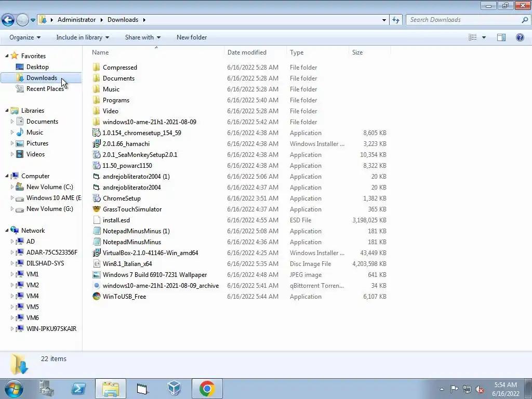Select the windows10-ame-21h1-2021-08-09 folder icon
The height and width of the screenshot is (399, 532).
pos(97,122)
